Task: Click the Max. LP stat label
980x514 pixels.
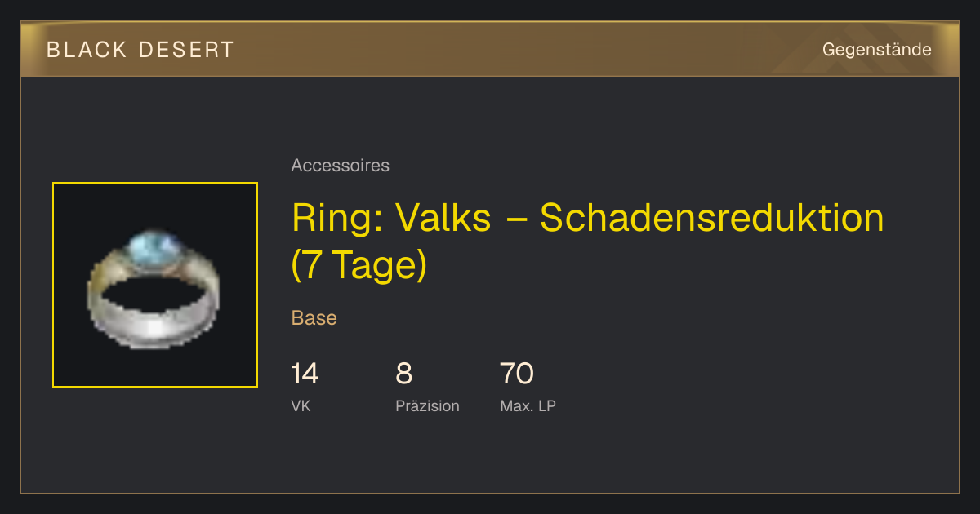Action: (528, 406)
